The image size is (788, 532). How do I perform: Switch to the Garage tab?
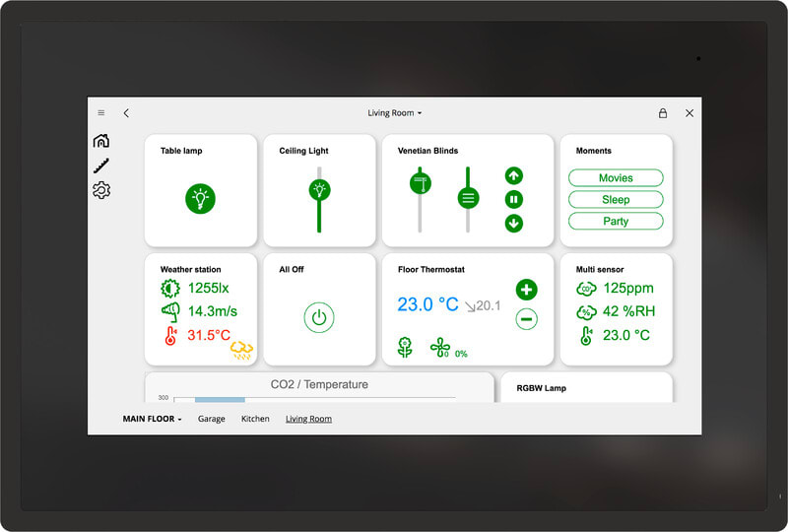(x=211, y=419)
